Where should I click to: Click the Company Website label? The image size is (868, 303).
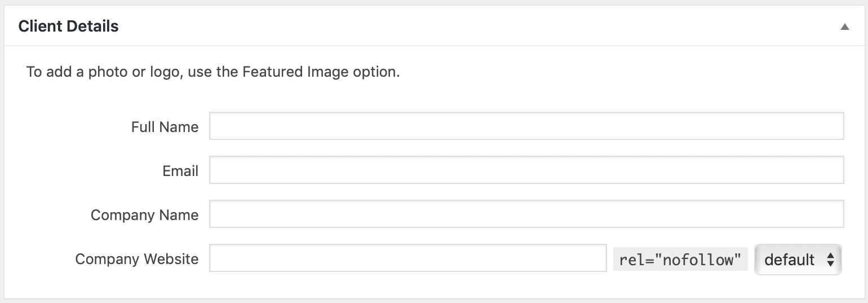tap(137, 259)
